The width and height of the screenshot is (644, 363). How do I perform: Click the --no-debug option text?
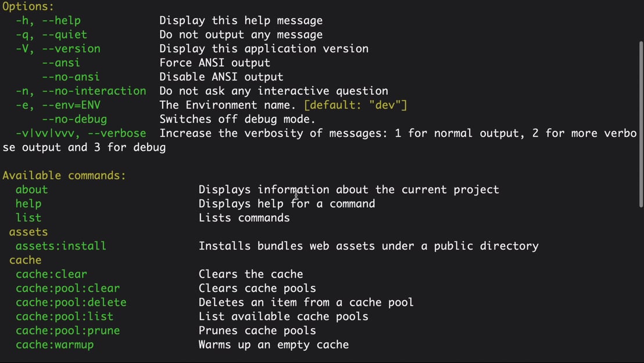pos(74,119)
